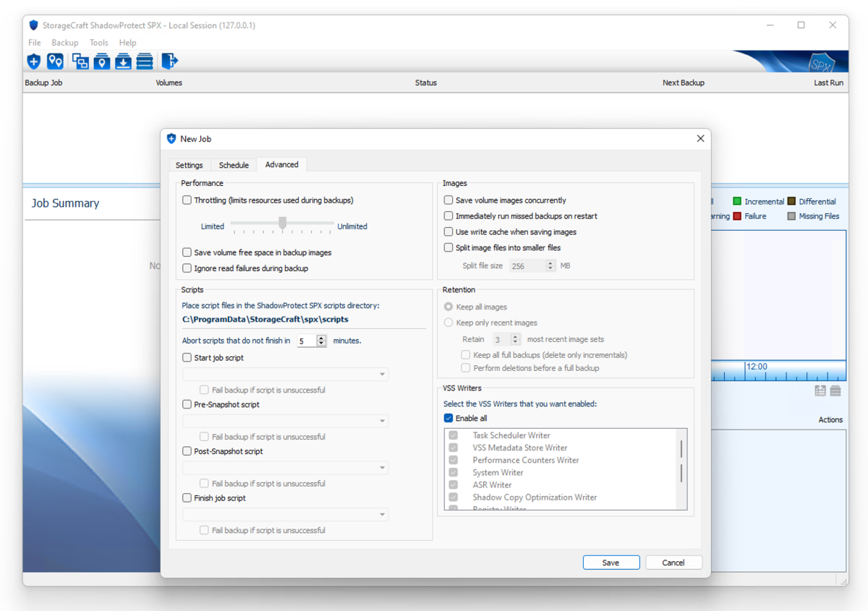Viewport: 868px width, 611px height.
Task: Click the exit door arrow toolbar icon
Action: pos(169,61)
